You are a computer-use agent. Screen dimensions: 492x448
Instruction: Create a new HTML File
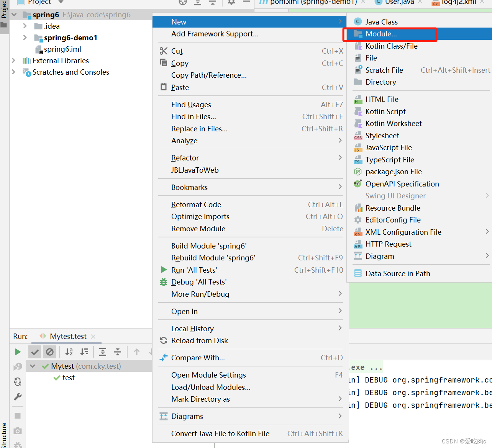point(419,99)
